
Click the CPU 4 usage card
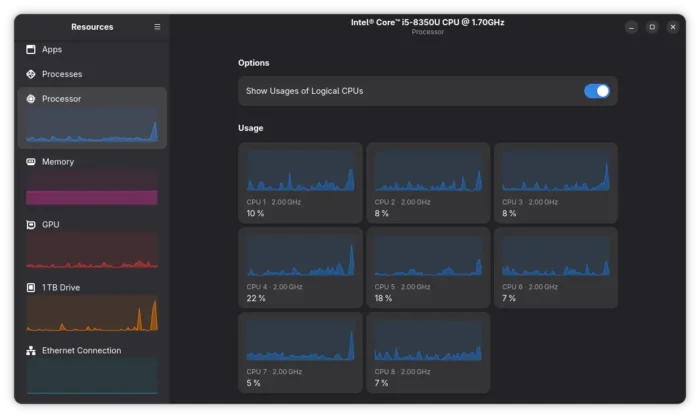click(x=300, y=268)
